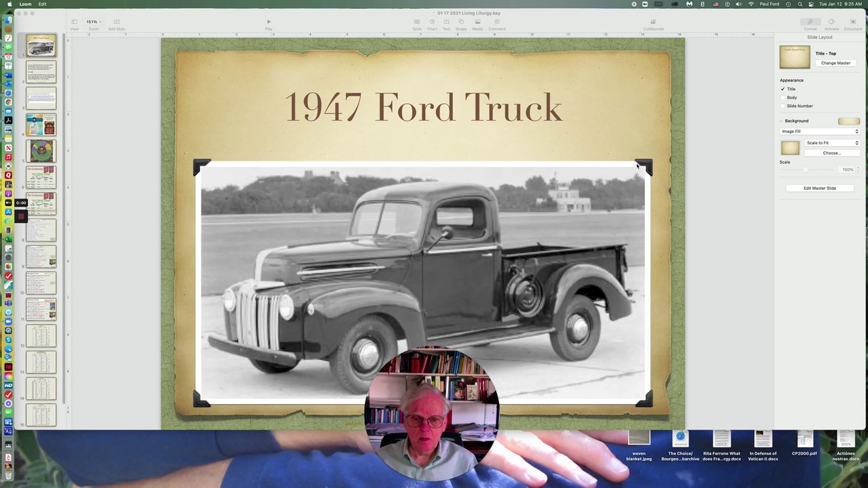Add a comment with the Comment icon
Screen dimensions: 868x488
coord(497,24)
